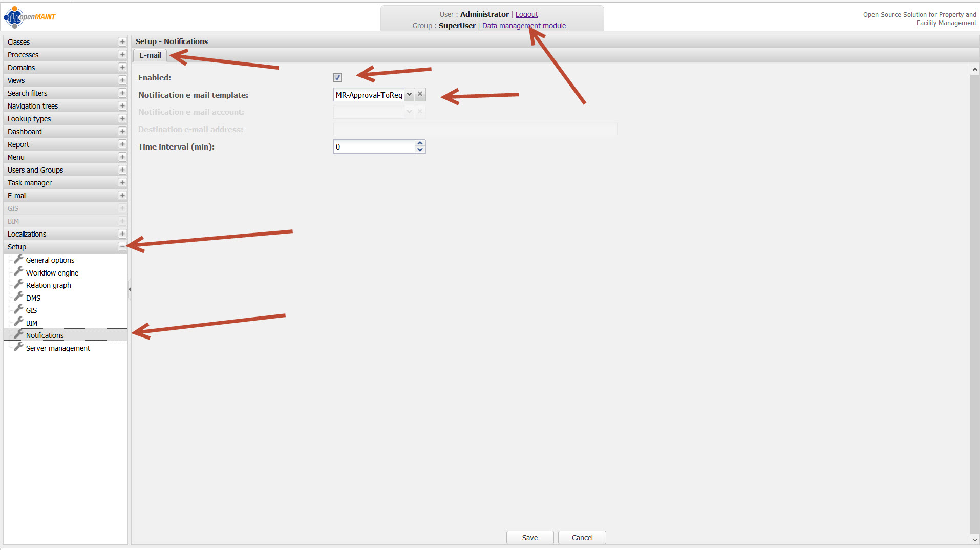The width and height of the screenshot is (980, 550).
Task: Collapse the left sidebar using splitter arrow
Action: pos(130,289)
